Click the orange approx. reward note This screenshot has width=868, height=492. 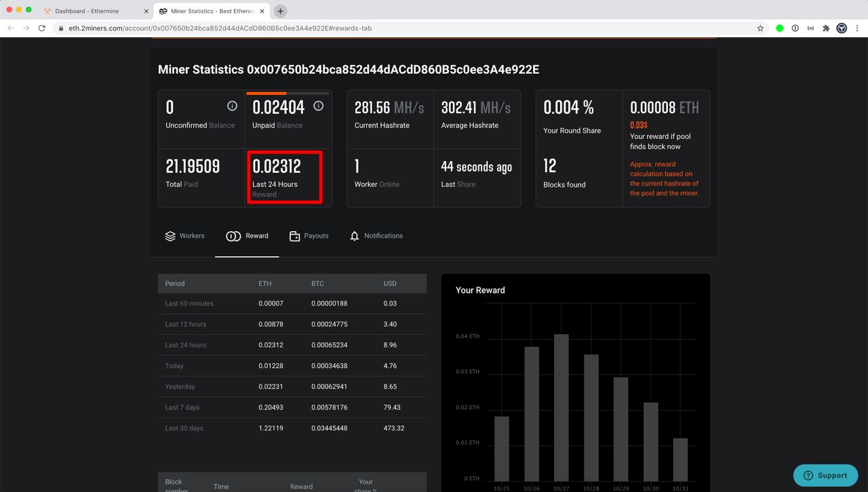[x=664, y=179]
